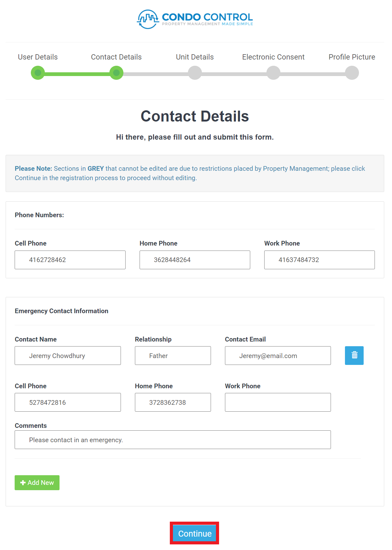Screen dimensions: 392x550
Task: Click the Cell Phone field showing 4162728462
Action: [x=70, y=260]
